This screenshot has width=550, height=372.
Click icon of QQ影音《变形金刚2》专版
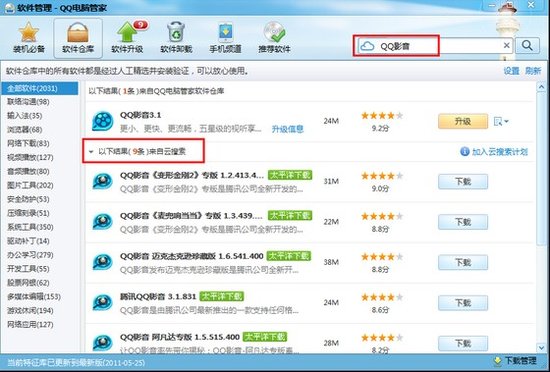point(102,181)
